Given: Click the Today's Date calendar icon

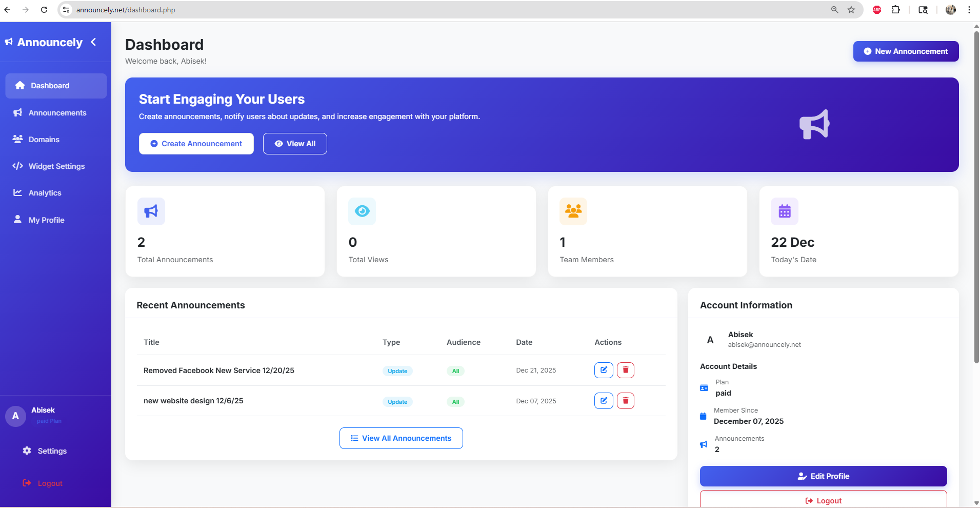Looking at the screenshot, I should point(785,211).
